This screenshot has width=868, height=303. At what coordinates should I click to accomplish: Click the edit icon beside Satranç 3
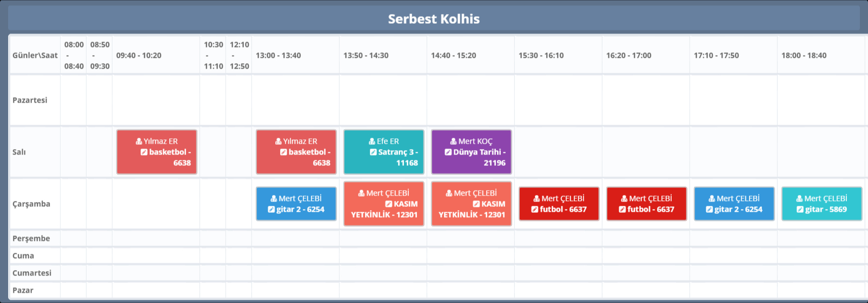(x=373, y=152)
